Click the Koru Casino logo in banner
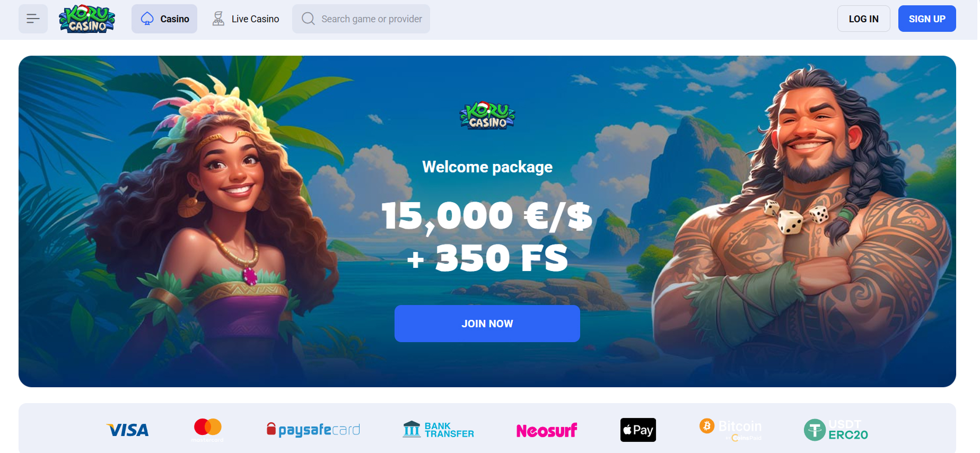Image resolution: width=980 pixels, height=453 pixels. (487, 116)
